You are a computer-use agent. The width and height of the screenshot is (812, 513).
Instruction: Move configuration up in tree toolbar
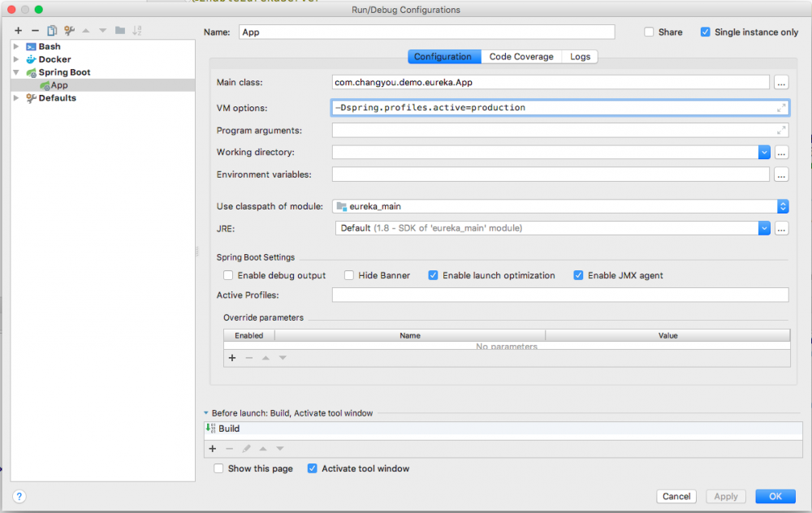pyautogui.click(x=86, y=31)
